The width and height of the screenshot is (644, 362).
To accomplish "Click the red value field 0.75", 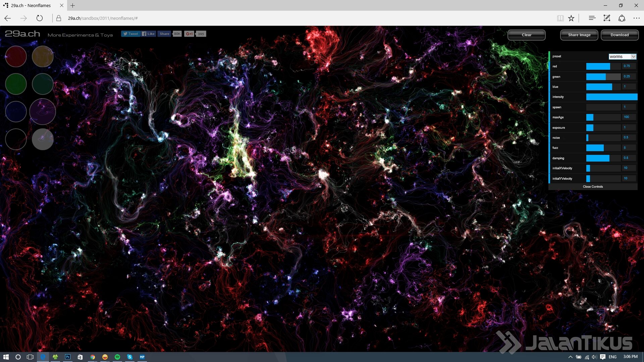I will [x=629, y=66].
